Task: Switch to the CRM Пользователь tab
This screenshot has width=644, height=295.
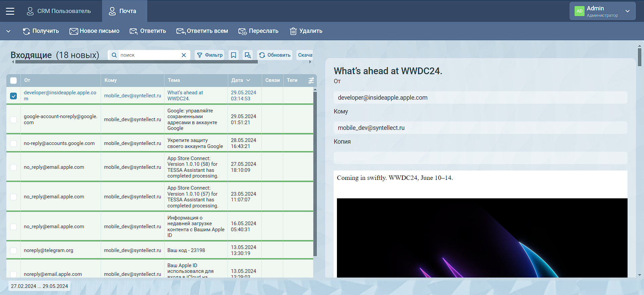Action: [x=59, y=11]
